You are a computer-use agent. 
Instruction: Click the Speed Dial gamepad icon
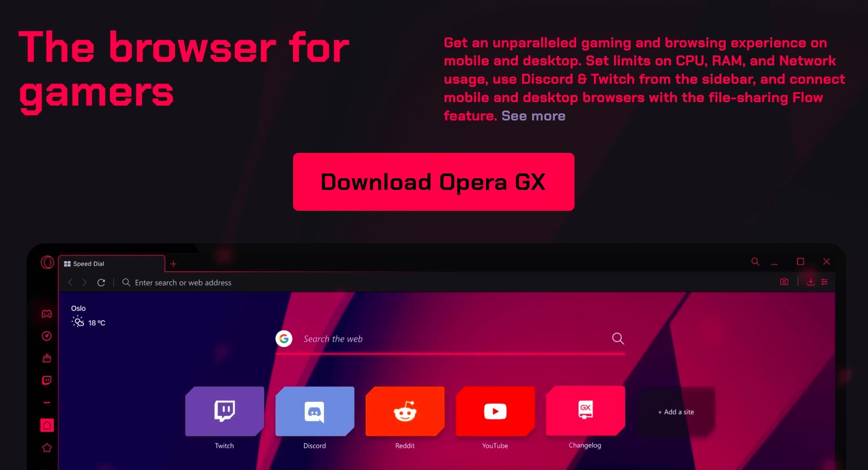(x=46, y=313)
